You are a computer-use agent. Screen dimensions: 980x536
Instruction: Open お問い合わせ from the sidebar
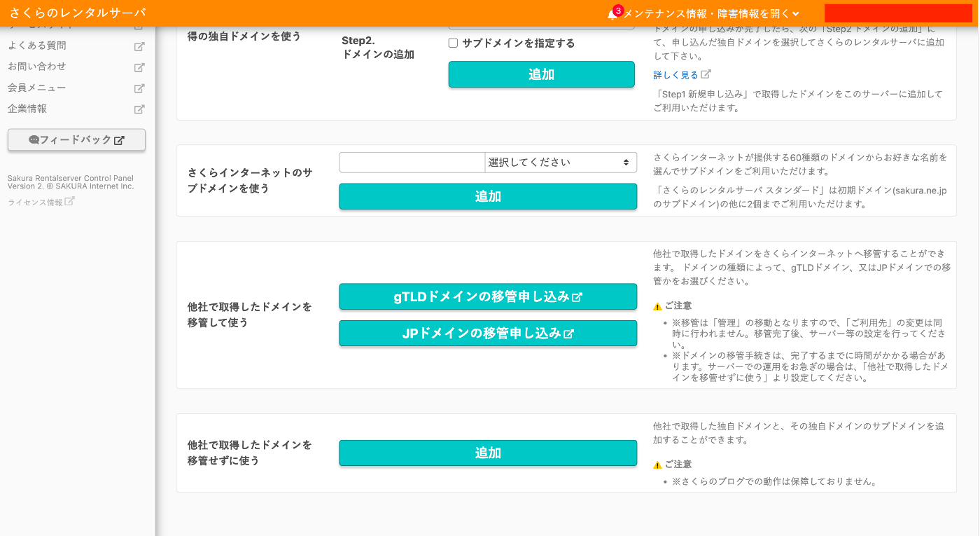pyautogui.click(x=39, y=67)
